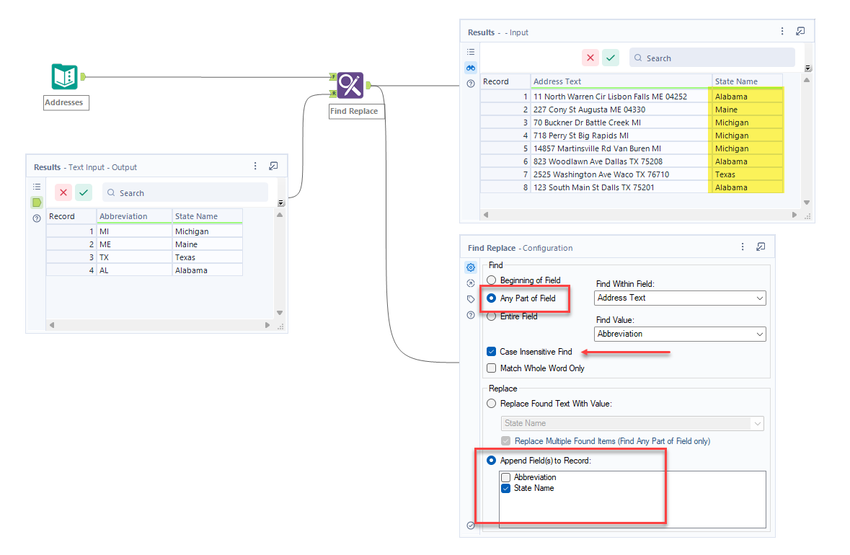Click left arrow of Input results horizontal scrollbar

(486, 215)
